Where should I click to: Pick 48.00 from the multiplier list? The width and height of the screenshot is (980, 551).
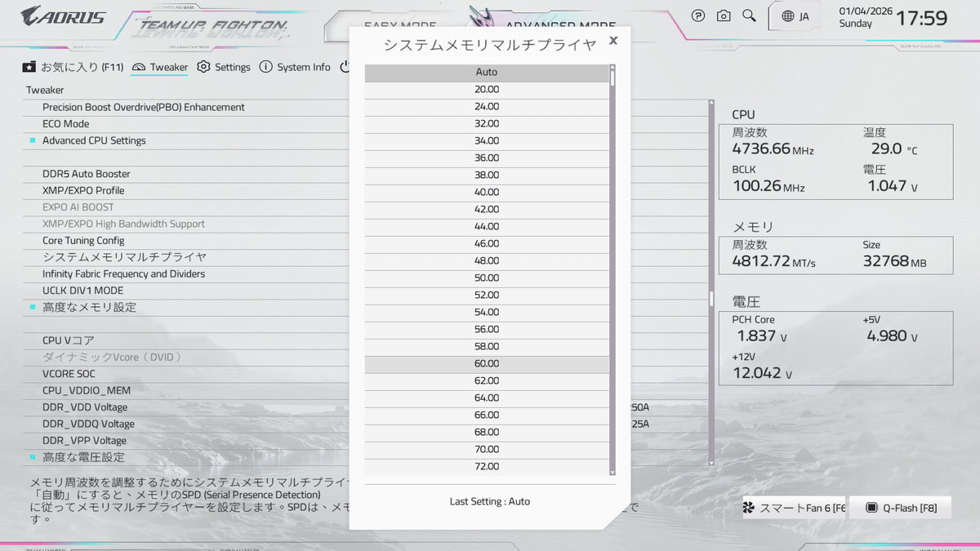(487, 261)
